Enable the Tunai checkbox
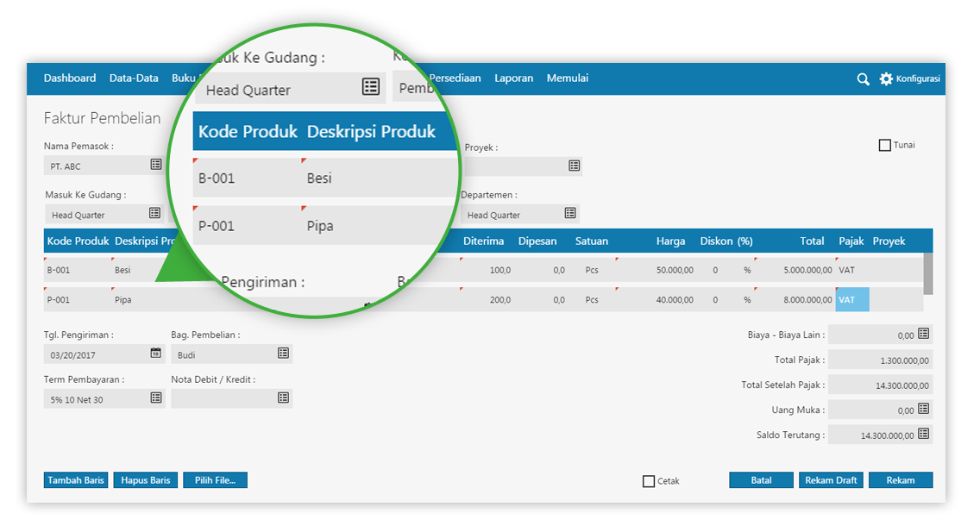Screen dimensions: 980x526 point(885,144)
